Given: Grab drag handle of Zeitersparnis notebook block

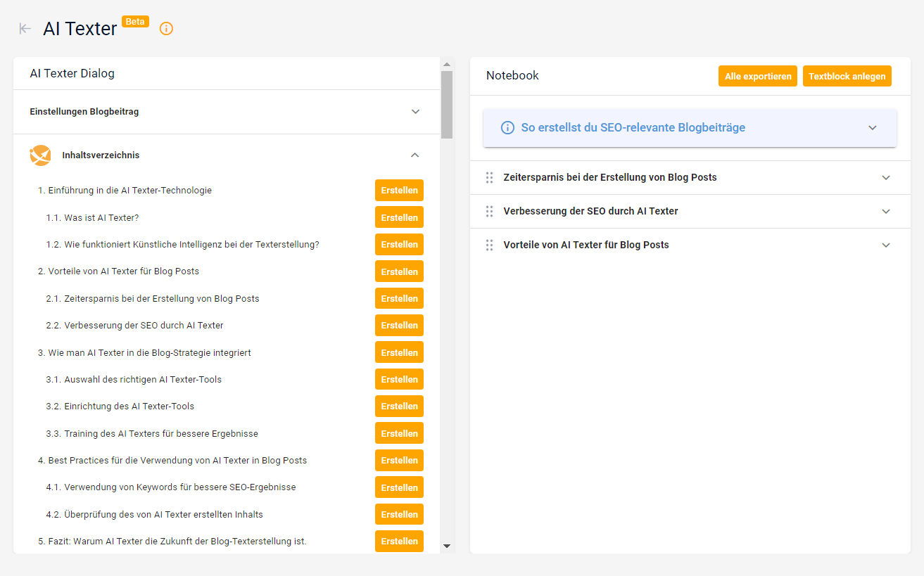Looking at the screenshot, I should click(x=489, y=178).
